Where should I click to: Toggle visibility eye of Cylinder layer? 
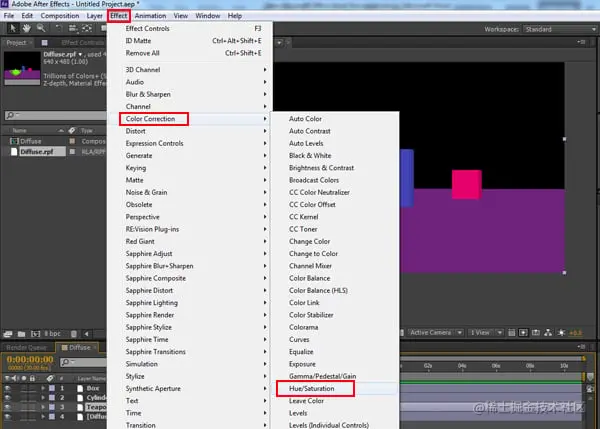click(x=7, y=398)
